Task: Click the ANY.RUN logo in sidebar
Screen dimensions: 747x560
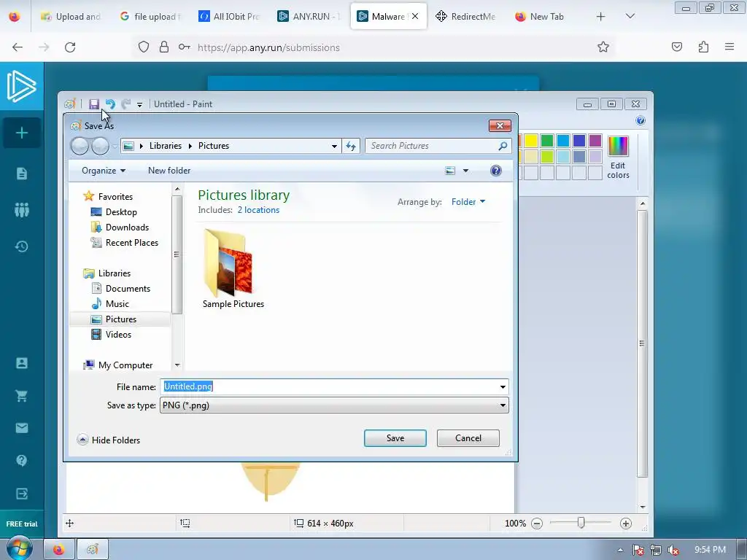Action: (21, 86)
